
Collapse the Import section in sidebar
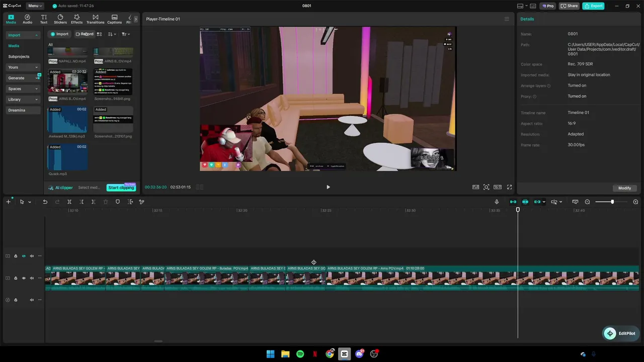23,35
